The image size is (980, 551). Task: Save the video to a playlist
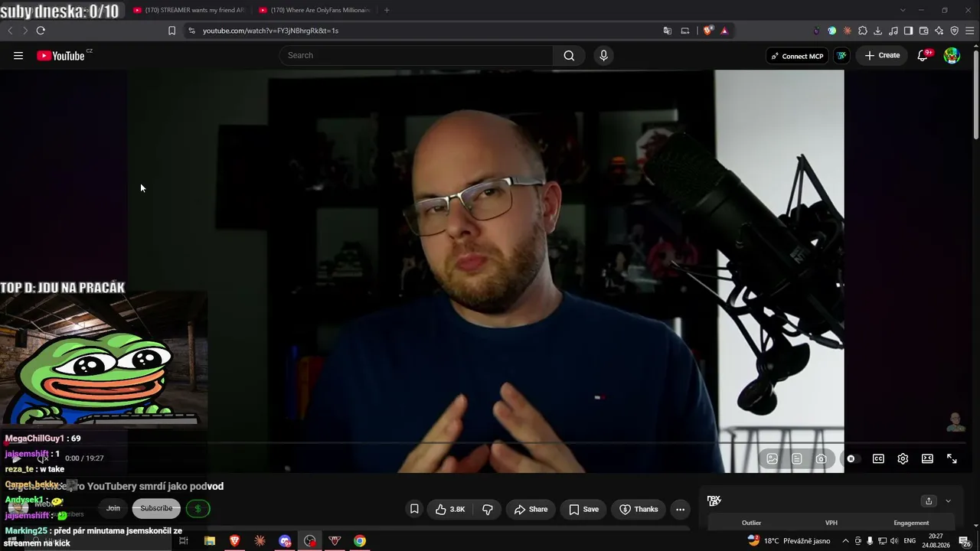pyautogui.click(x=584, y=509)
